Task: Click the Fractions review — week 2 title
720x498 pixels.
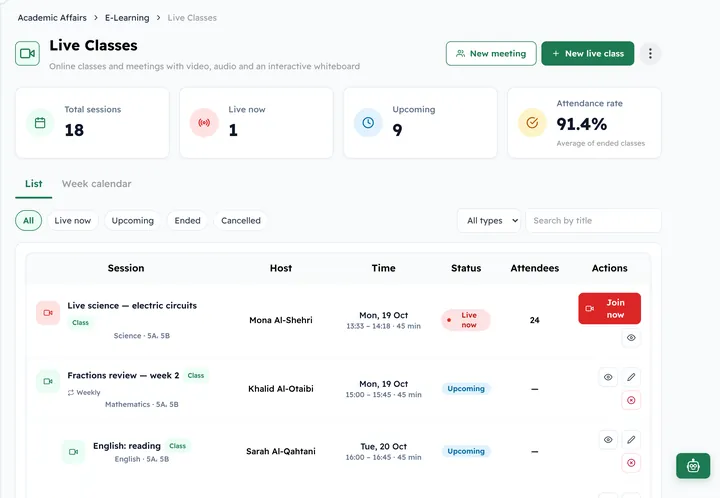Action: click(x=123, y=375)
